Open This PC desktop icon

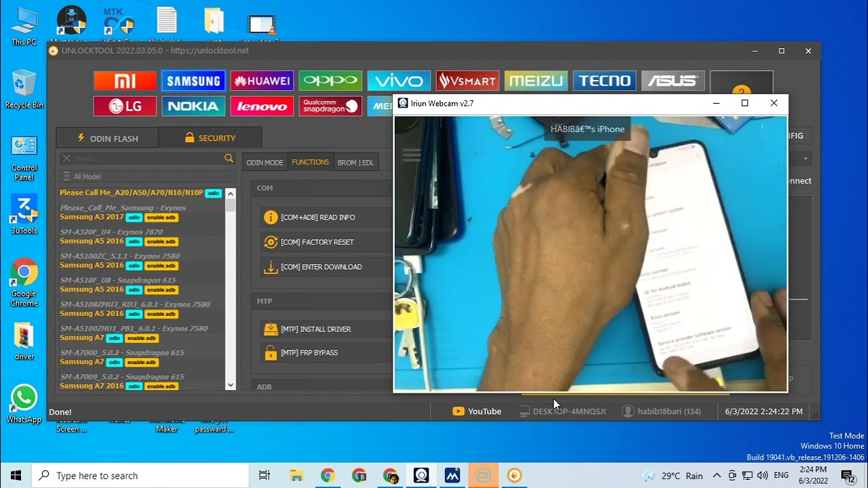(x=24, y=27)
